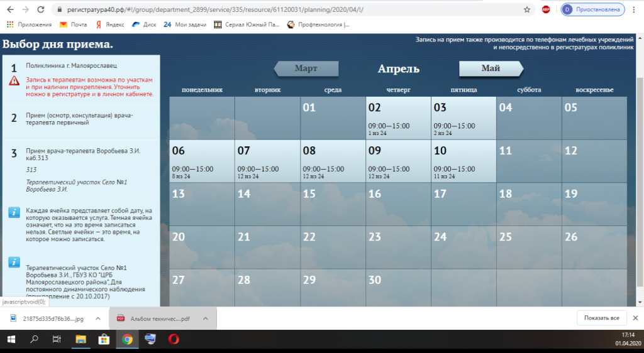Launch Opera from the taskbar
The width and height of the screenshot is (644, 353).
(174, 340)
